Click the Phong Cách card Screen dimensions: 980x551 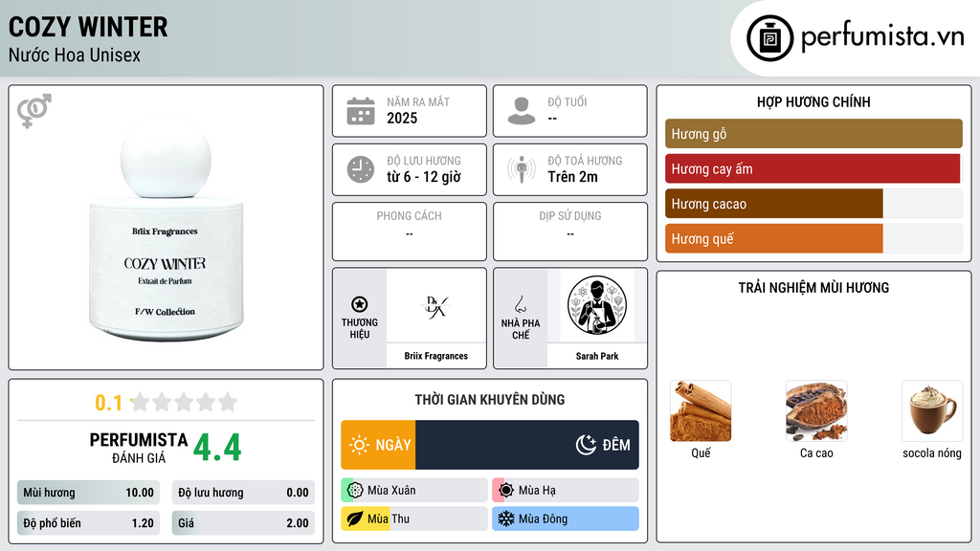410,231
